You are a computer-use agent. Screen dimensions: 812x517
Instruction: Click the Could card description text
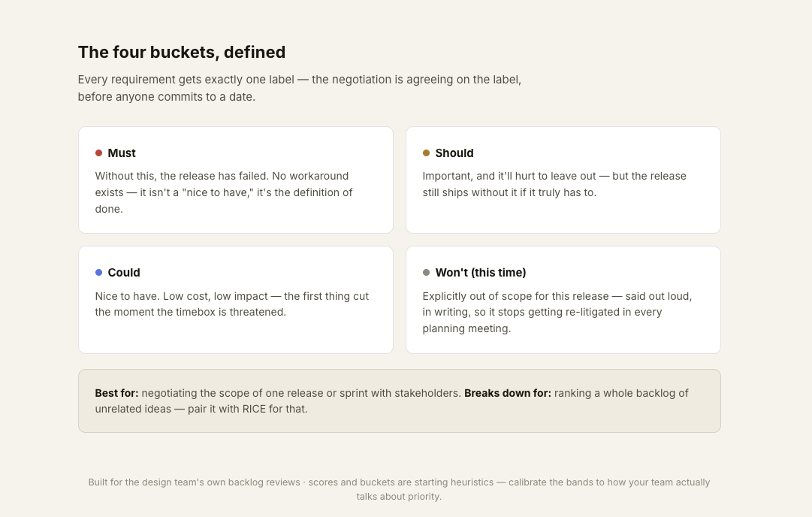tap(231, 304)
